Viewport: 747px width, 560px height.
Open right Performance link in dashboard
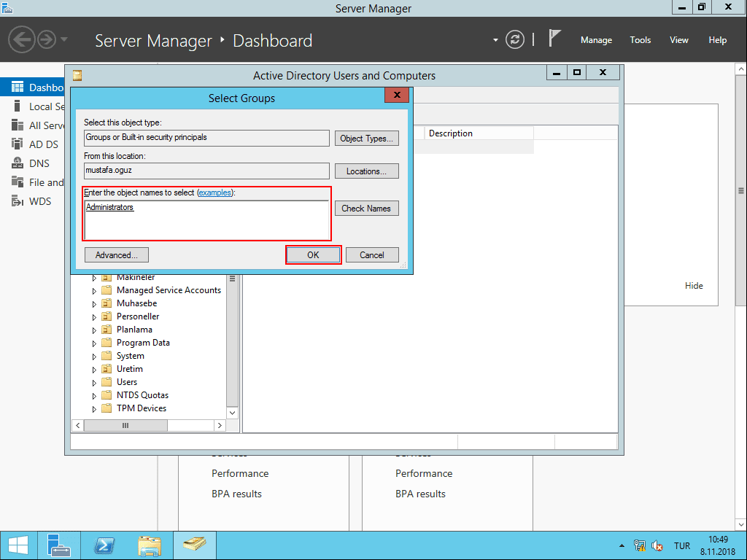click(x=424, y=473)
